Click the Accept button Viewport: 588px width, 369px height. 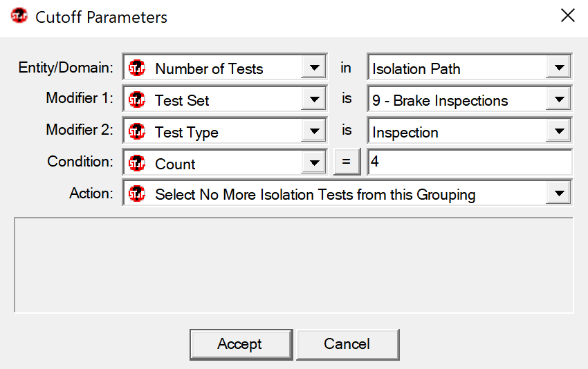tap(241, 344)
